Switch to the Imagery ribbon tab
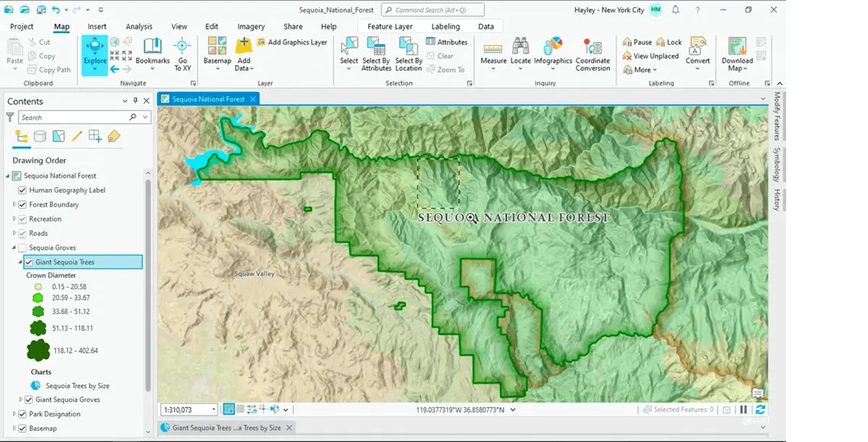The height and width of the screenshot is (442, 868). (251, 27)
